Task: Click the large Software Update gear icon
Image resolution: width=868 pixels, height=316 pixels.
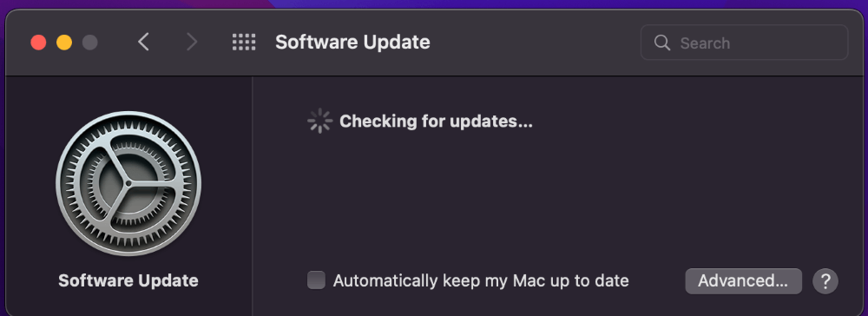Action: [128, 183]
